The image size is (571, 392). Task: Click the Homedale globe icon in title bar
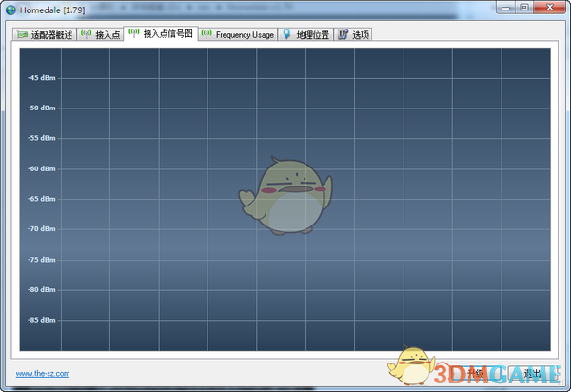10,9
